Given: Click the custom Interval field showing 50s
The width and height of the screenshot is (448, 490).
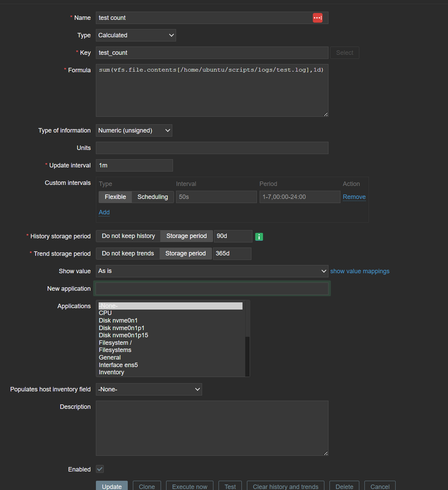Looking at the screenshot, I should point(216,197).
